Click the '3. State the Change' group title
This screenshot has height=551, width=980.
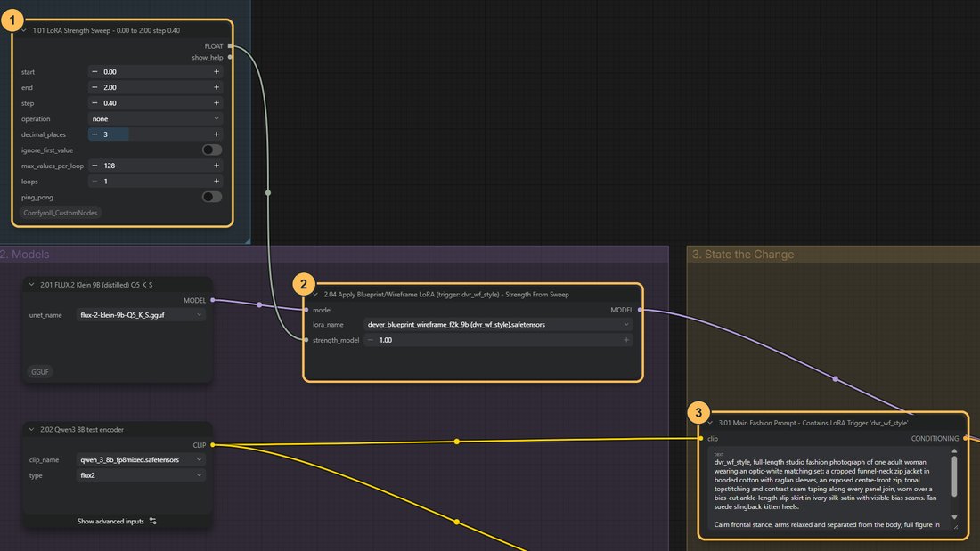point(743,255)
